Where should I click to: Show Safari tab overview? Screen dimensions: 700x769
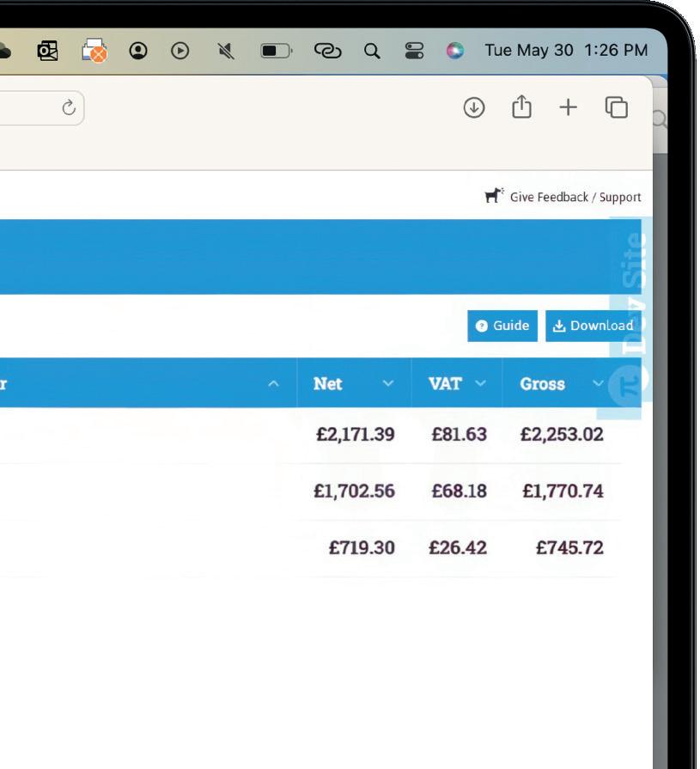(x=617, y=107)
